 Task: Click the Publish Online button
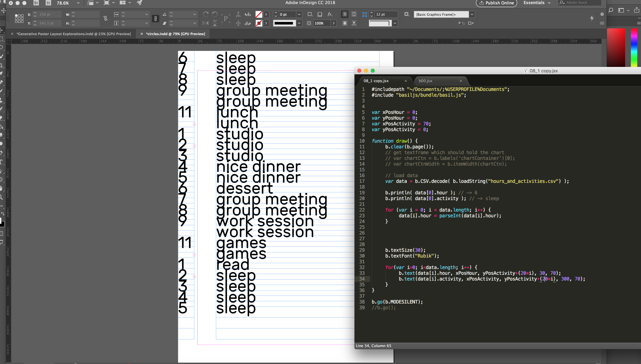[x=496, y=3]
